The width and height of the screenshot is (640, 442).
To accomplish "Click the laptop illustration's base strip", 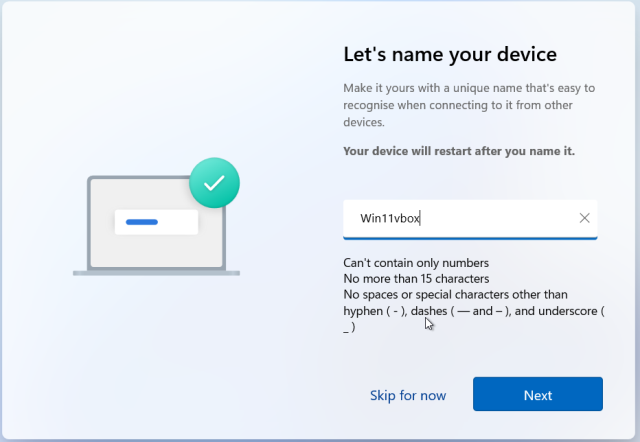I will (x=156, y=272).
